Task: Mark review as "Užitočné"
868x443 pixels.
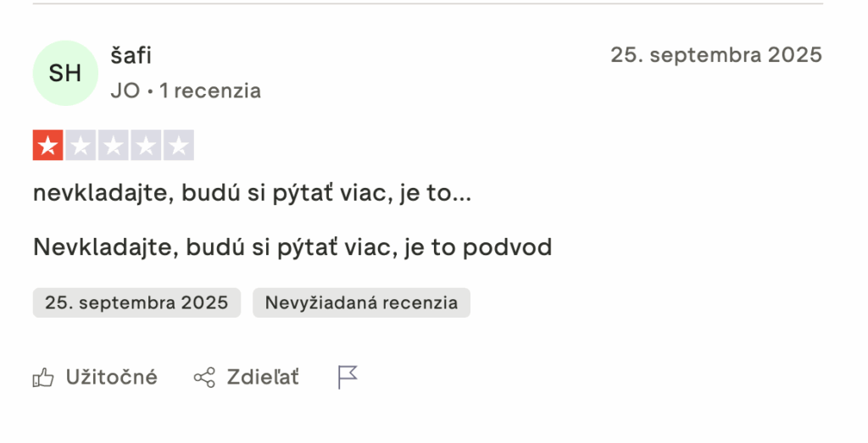Action: point(111,378)
